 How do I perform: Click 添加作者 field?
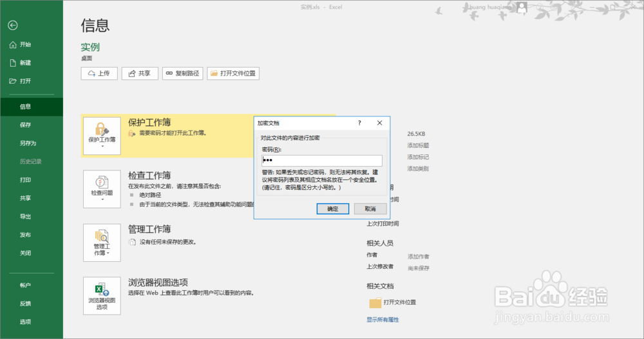419,257
